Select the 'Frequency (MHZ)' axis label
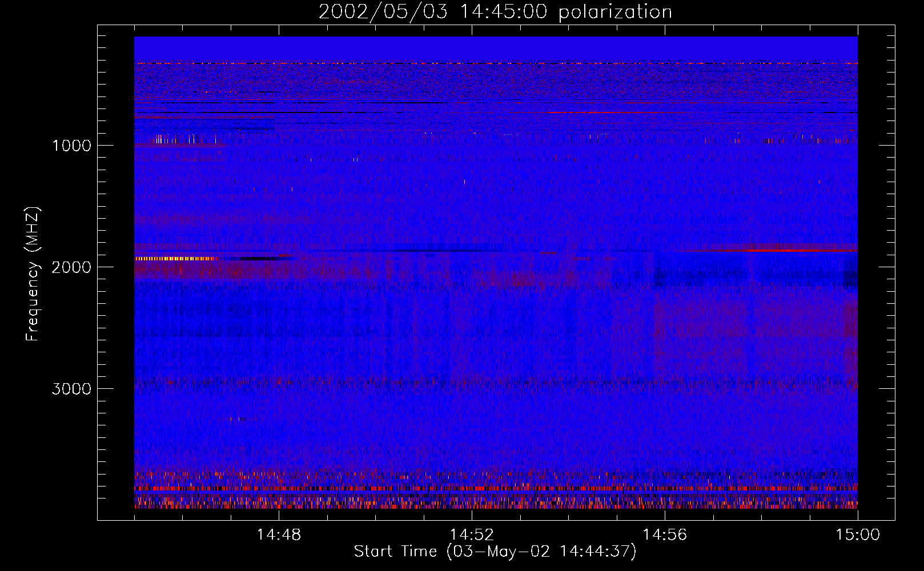 pyautogui.click(x=33, y=275)
